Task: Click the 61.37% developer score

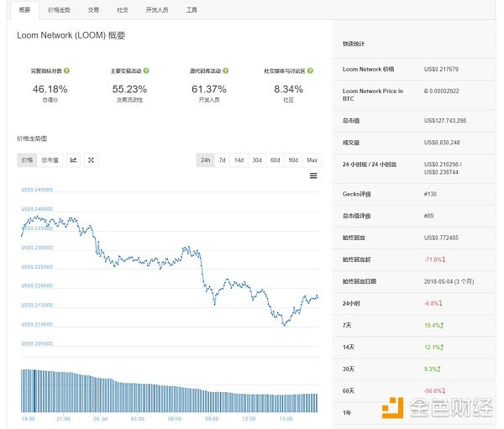Action: [x=209, y=89]
